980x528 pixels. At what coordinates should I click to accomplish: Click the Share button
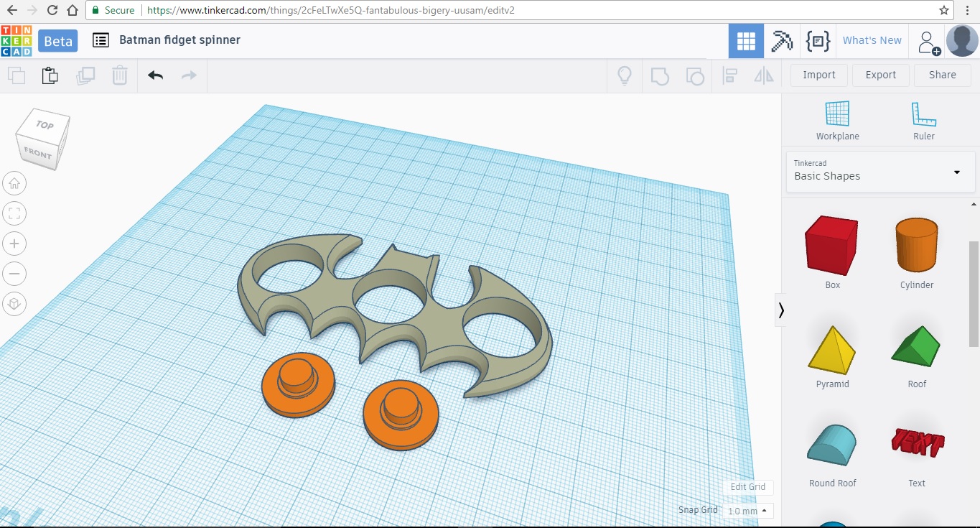(943, 75)
